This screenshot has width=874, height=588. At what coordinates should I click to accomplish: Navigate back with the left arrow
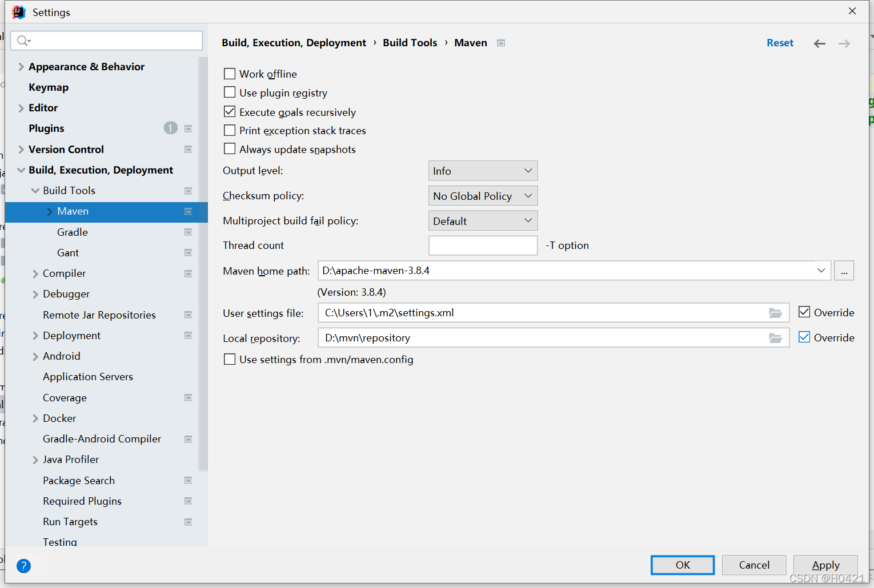(x=819, y=43)
